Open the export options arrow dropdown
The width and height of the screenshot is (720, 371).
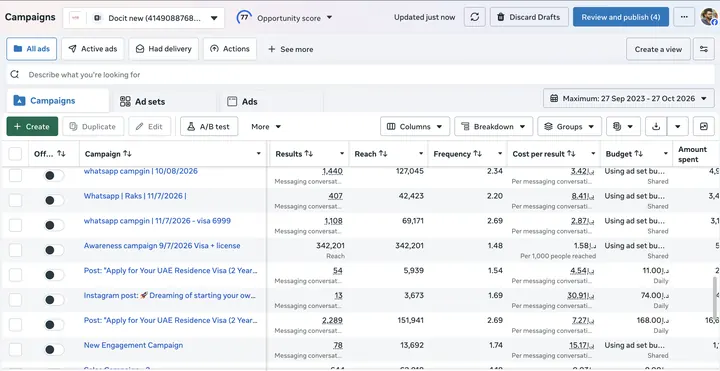tap(677, 126)
